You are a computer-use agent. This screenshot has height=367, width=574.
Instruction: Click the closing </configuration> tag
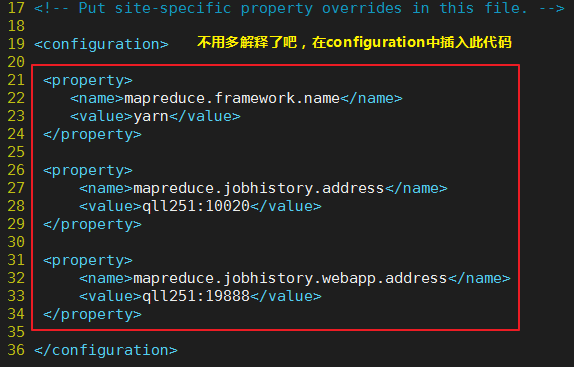tap(106, 350)
